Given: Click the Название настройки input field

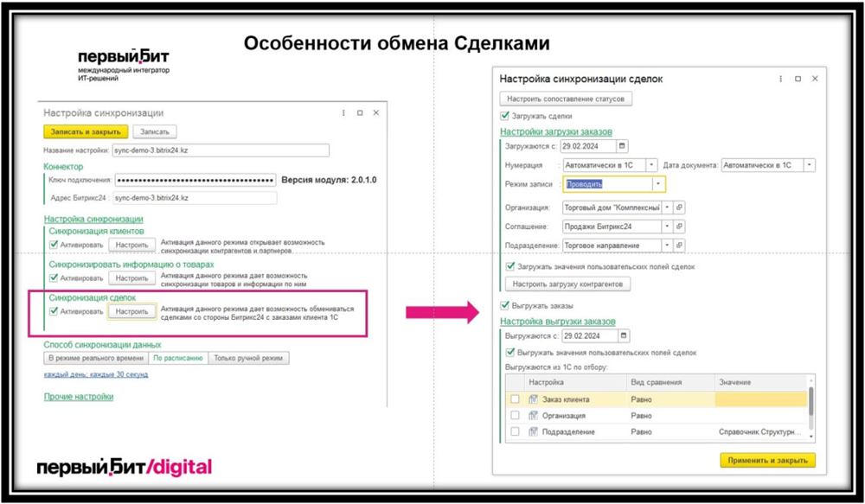Looking at the screenshot, I should (221, 150).
